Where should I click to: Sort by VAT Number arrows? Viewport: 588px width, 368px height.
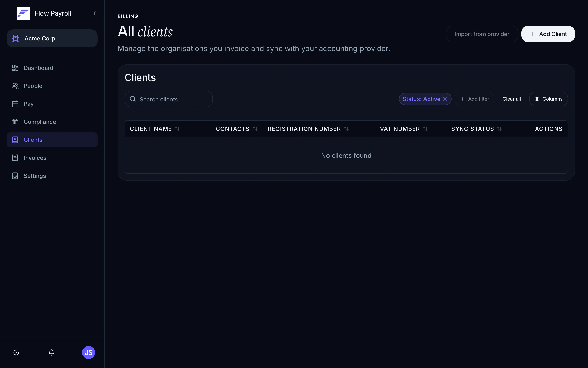pyautogui.click(x=425, y=129)
